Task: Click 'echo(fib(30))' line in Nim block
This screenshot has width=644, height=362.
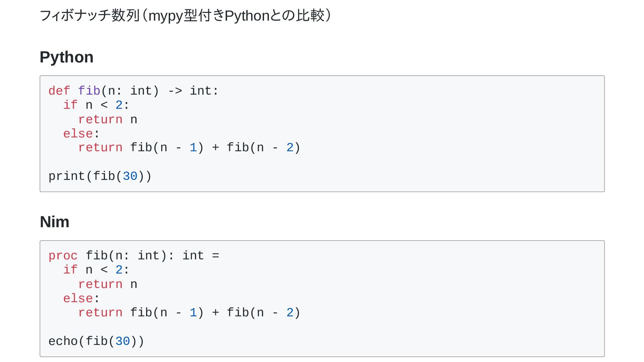Action: point(96,341)
